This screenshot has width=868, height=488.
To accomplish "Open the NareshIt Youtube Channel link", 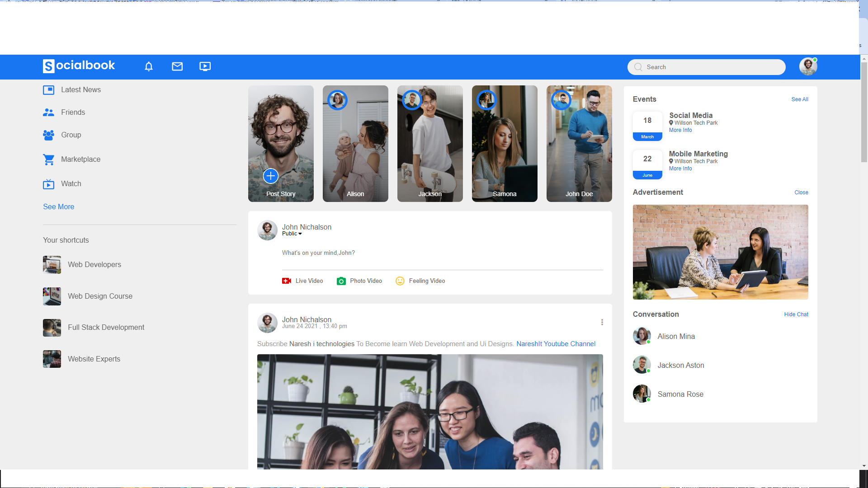I will pos(556,344).
